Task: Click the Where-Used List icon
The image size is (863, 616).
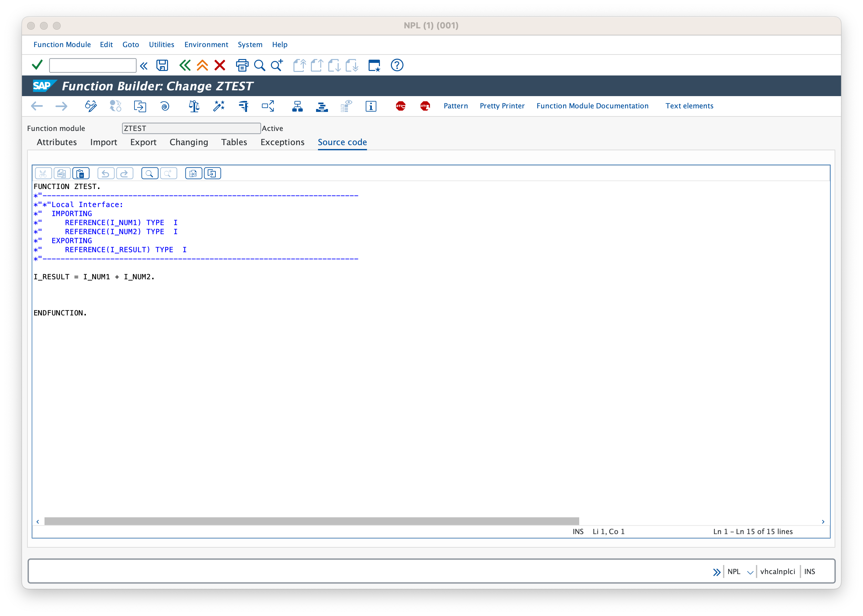Action: click(x=268, y=106)
